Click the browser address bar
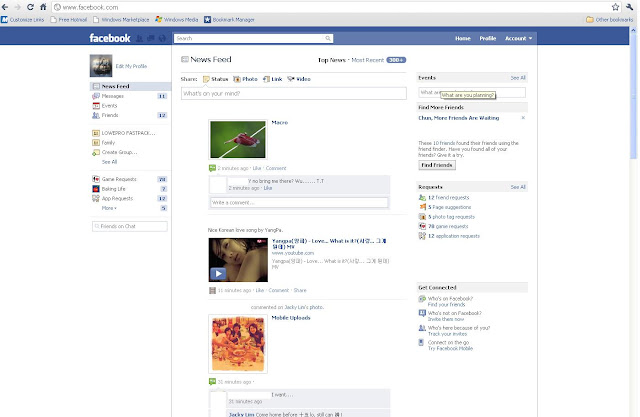 point(331,7)
